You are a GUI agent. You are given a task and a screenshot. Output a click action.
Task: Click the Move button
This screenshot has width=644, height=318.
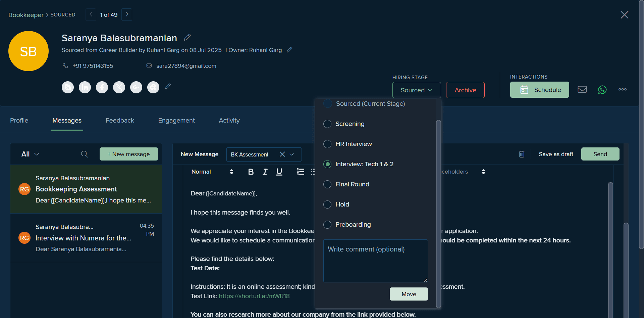click(409, 294)
